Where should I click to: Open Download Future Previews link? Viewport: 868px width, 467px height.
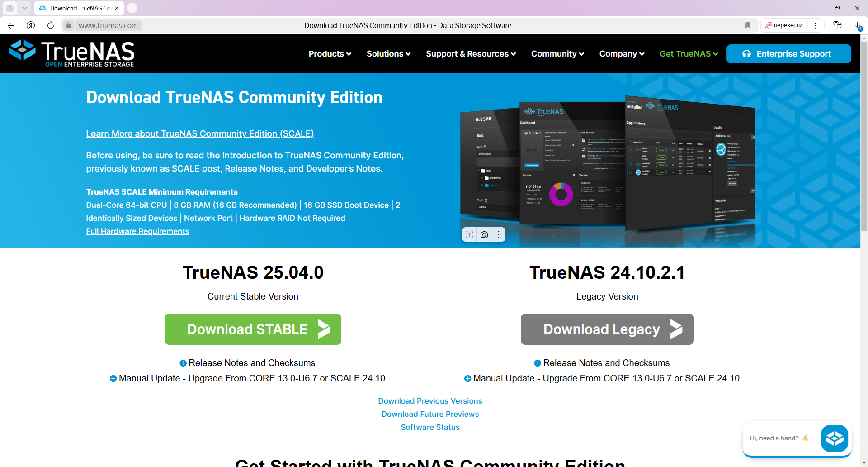(x=430, y=414)
